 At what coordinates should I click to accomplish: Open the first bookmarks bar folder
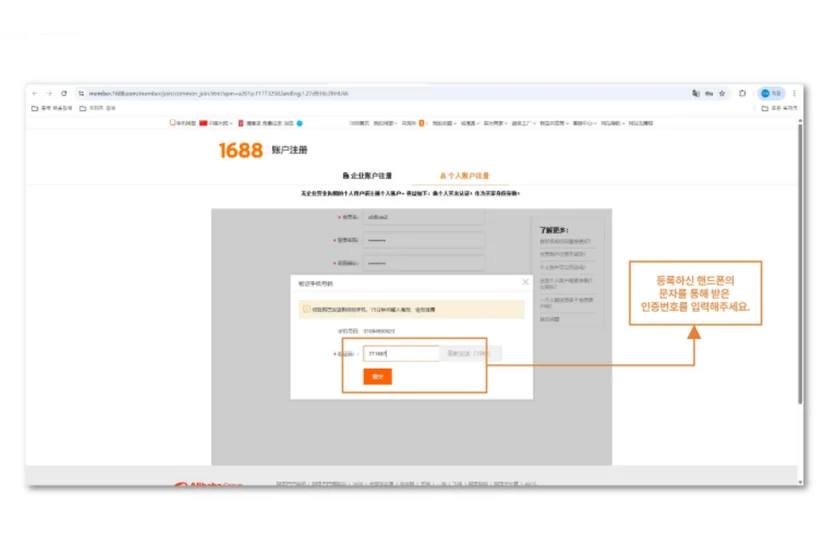tap(52, 108)
